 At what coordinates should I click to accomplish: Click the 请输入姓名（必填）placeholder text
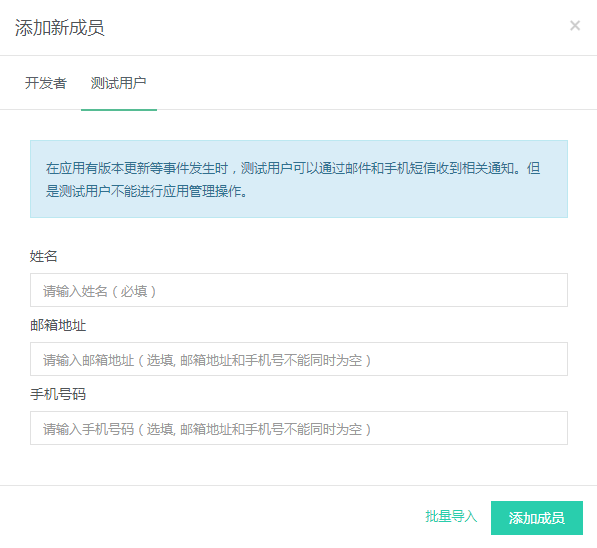coord(100,291)
